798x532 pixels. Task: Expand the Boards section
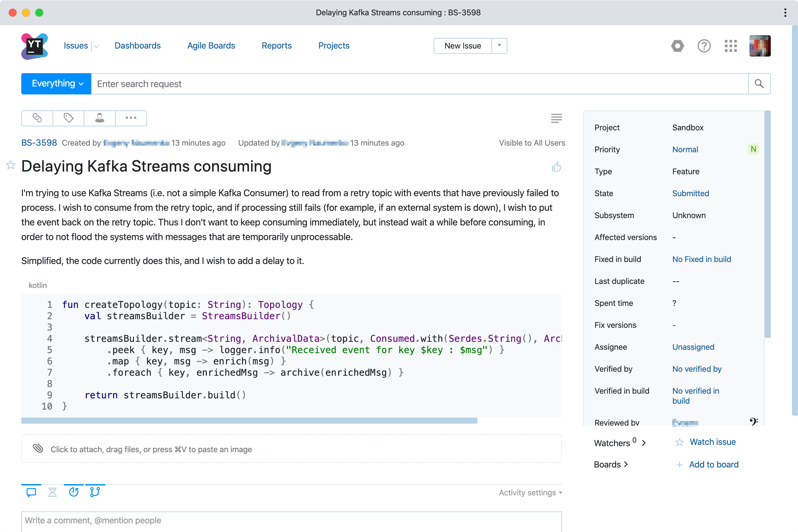click(611, 465)
